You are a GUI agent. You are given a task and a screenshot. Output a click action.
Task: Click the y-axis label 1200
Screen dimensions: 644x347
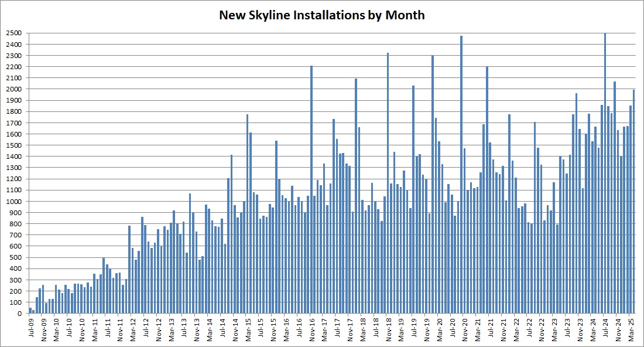click(14, 179)
